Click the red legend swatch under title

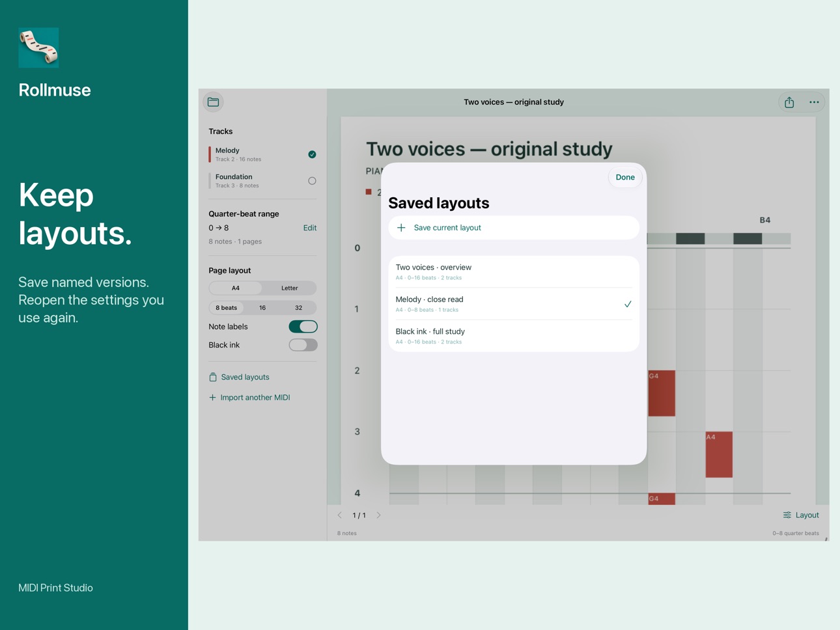pos(369,192)
